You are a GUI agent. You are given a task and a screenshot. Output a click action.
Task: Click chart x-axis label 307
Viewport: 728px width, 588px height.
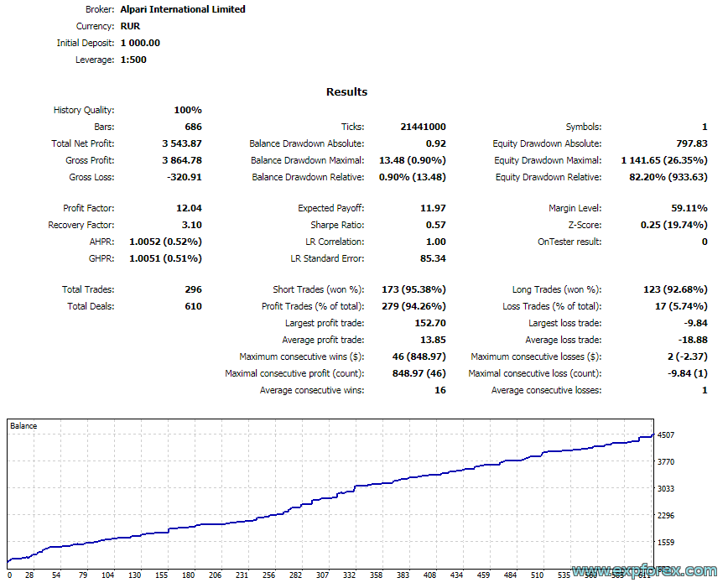tap(322, 575)
